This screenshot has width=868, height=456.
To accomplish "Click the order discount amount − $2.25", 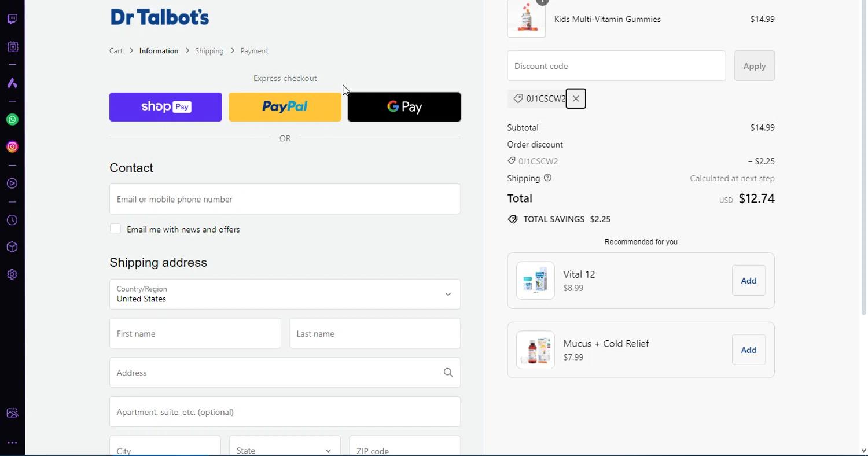I will [761, 161].
